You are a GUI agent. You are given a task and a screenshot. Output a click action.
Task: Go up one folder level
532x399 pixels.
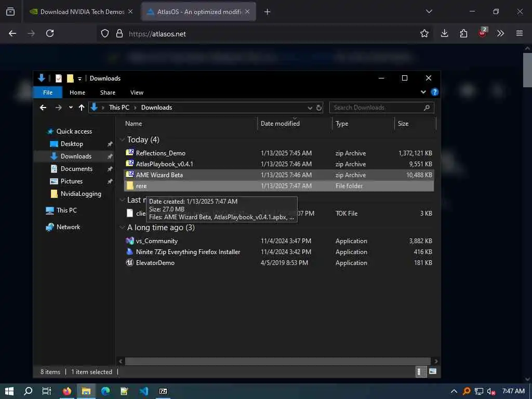[x=82, y=108]
